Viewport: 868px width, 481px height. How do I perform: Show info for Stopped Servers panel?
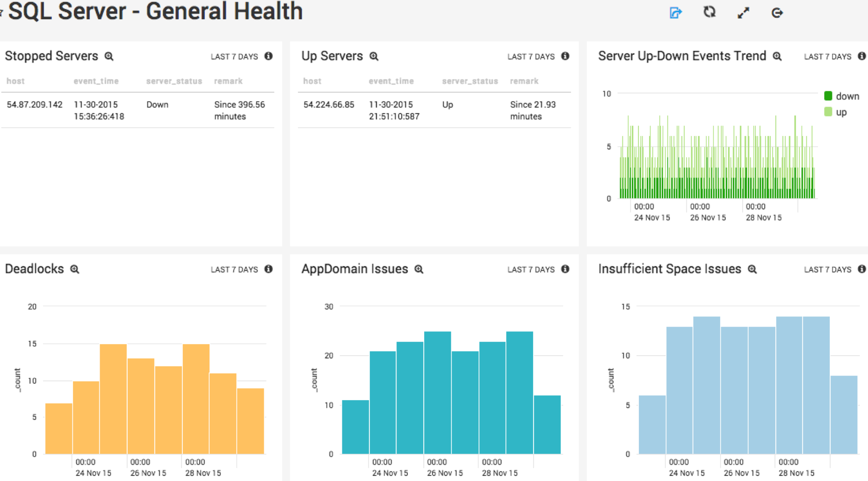pos(268,56)
